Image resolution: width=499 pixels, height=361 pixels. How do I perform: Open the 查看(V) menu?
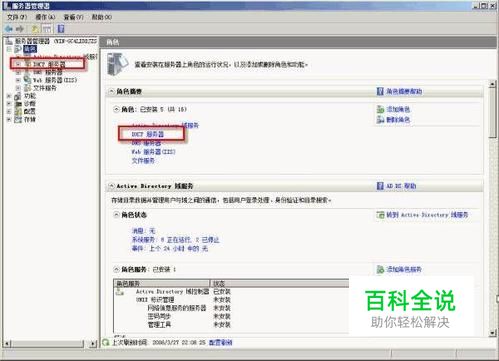click(x=73, y=17)
